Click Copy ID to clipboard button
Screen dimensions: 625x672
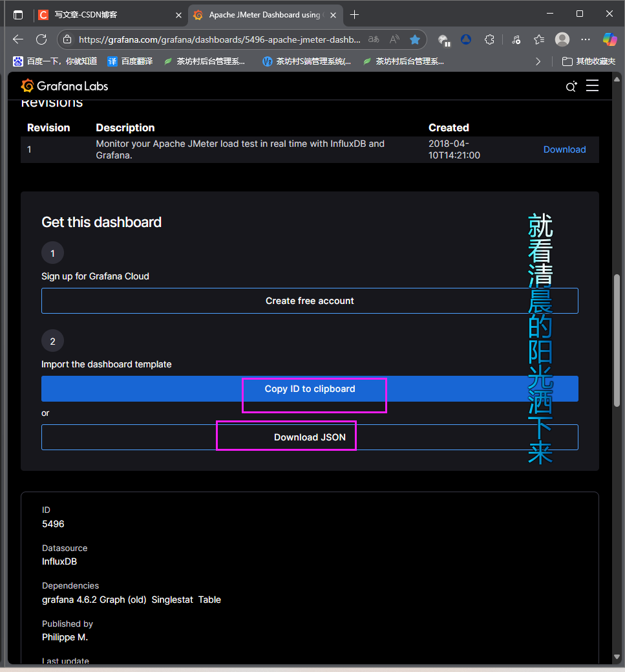tap(310, 389)
